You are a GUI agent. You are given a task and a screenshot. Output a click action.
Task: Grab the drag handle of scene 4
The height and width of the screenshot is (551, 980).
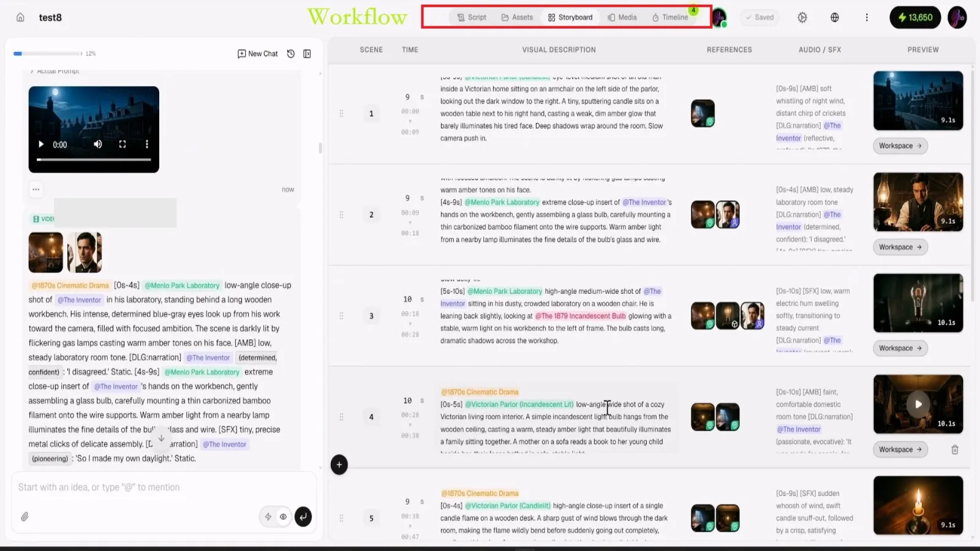tap(342, 417)
